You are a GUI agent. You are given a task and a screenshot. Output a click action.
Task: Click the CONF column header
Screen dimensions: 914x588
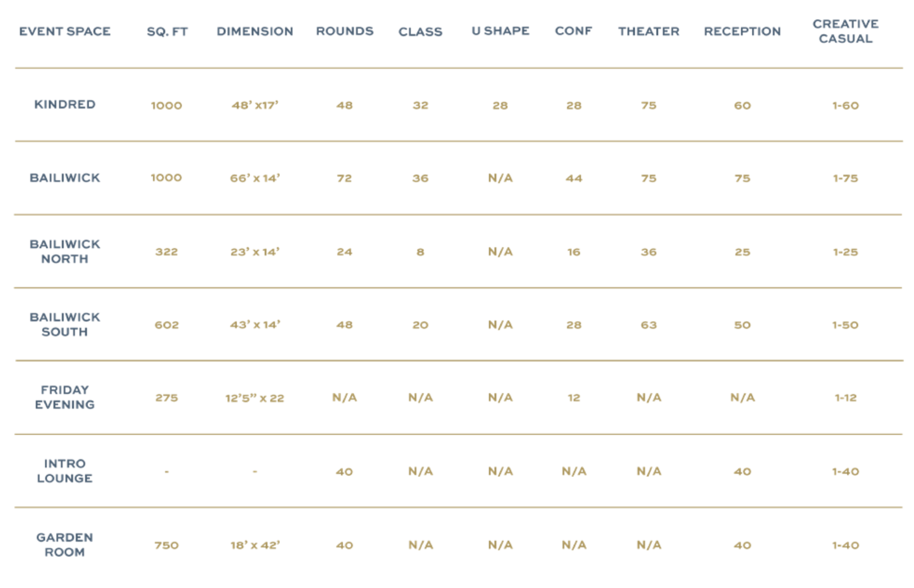point(574,31)
